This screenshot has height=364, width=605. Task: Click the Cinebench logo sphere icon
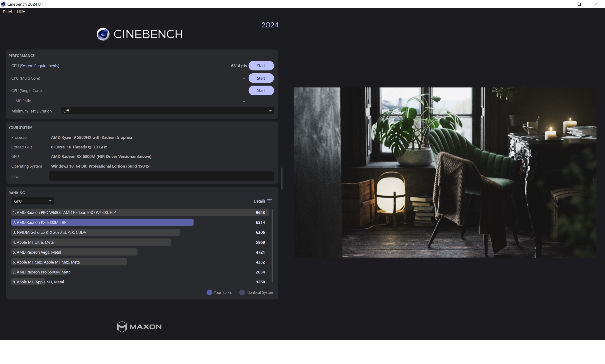point(103,34)
